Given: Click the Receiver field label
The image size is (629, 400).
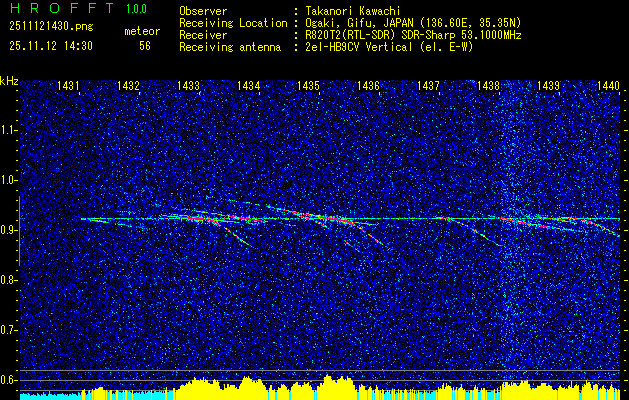Looking at the screenshot, I should [x=203, y=35].
